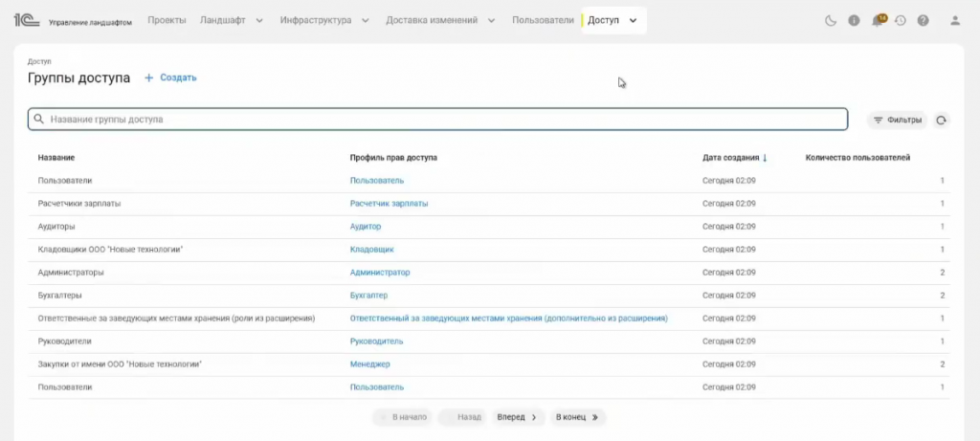Image resolution: width=980 pixels, height=441 pixels.
Task: Expand the Инфраструктура menu dropdown
Action: [x=366, y=20]
